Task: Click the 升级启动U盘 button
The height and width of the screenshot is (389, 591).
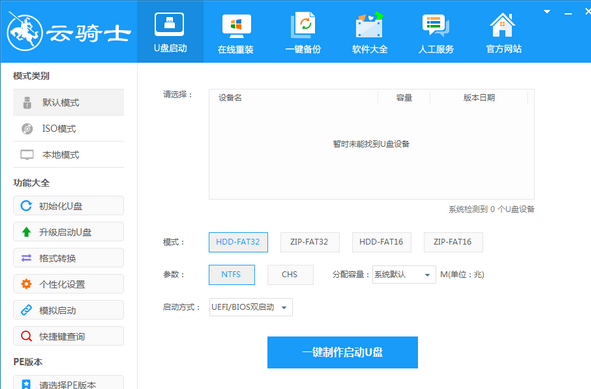Action: coord(69,232)
